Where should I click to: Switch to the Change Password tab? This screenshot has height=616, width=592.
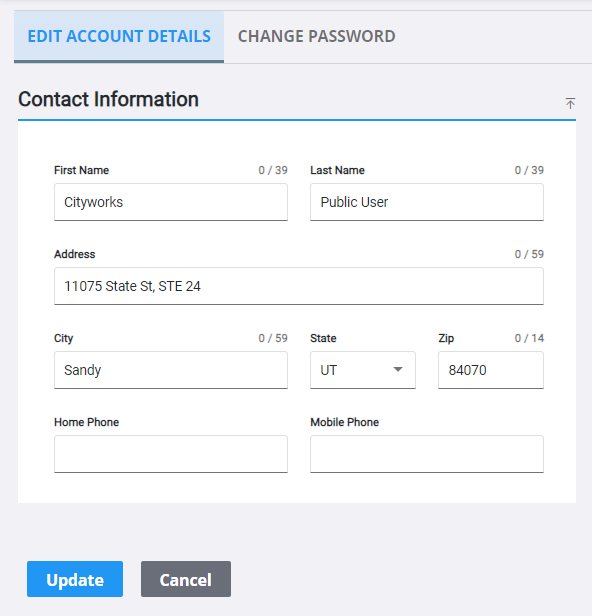coord(317,37)
